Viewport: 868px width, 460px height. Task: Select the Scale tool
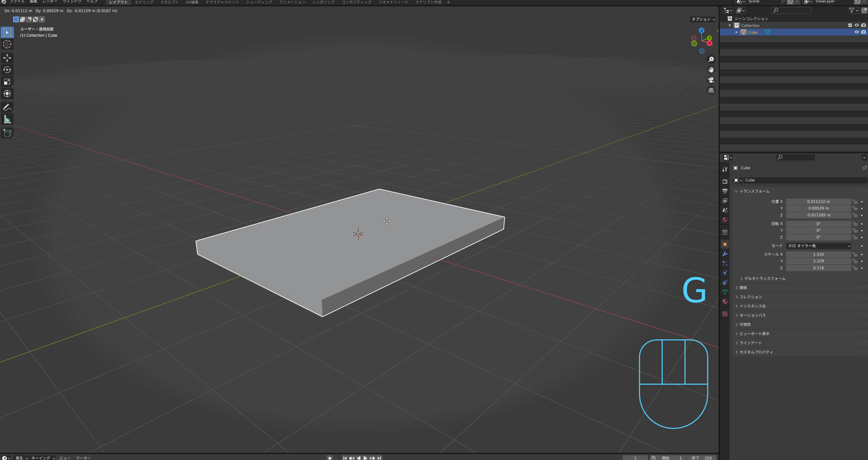[x=7, y=82]
